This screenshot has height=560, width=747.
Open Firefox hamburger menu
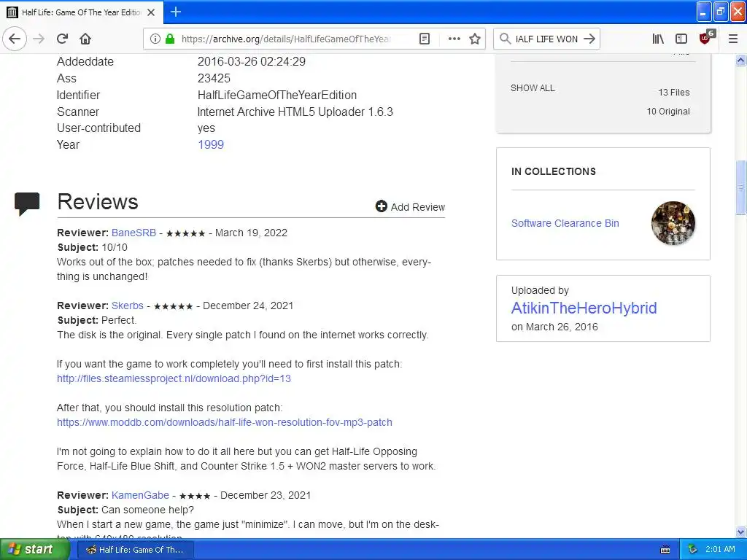(x=733, y=39)
